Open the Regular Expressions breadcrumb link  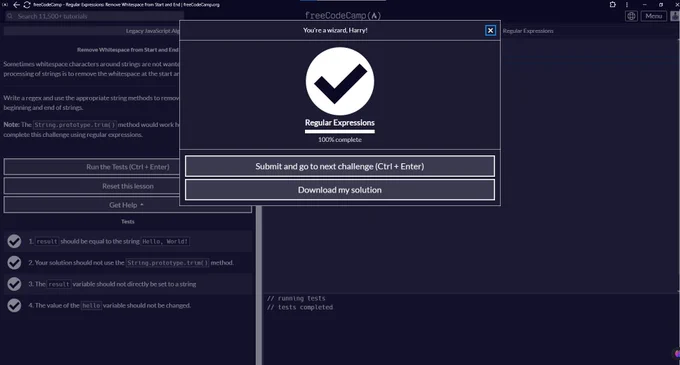528,31
